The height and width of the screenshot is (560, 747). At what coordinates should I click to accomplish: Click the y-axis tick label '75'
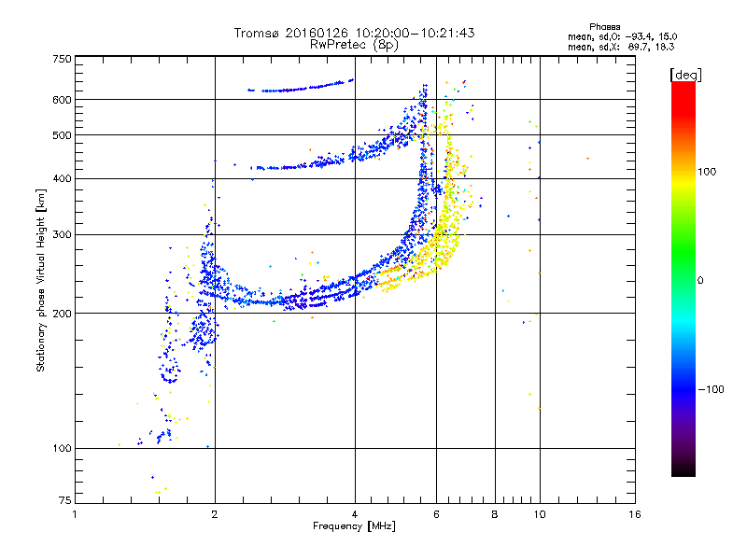pyautogui.click(x=65, y=500)
